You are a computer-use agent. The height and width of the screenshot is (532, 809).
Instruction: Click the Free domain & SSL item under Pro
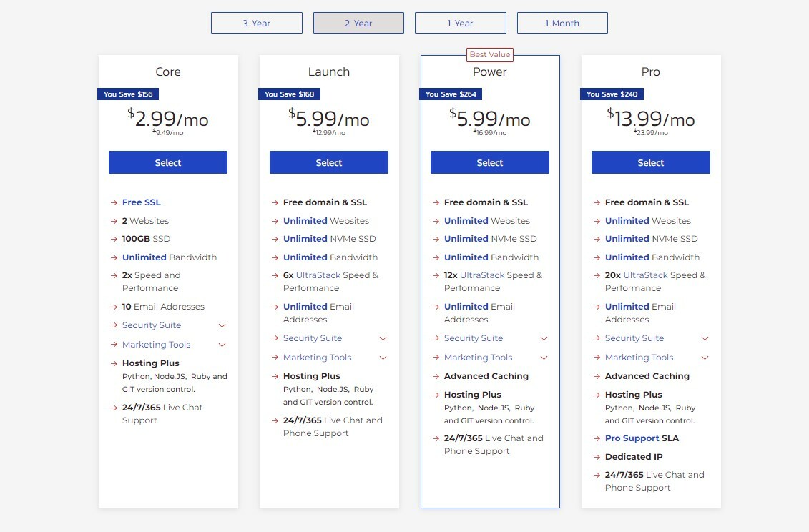(647, 202)
